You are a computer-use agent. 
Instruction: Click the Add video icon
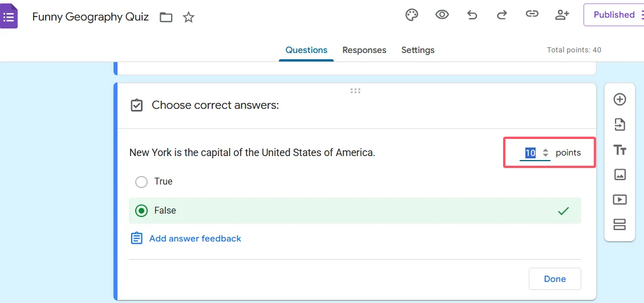[619, 200]
